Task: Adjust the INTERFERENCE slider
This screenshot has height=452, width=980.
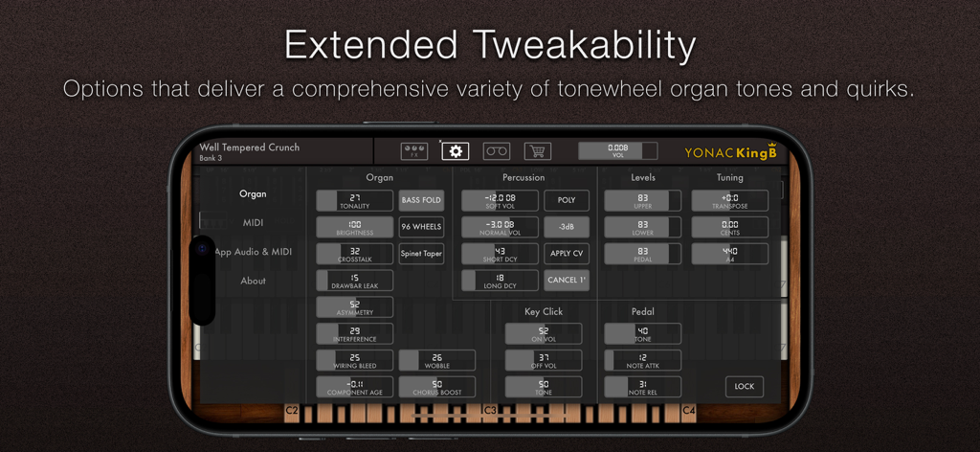Action: coord(354,333)
